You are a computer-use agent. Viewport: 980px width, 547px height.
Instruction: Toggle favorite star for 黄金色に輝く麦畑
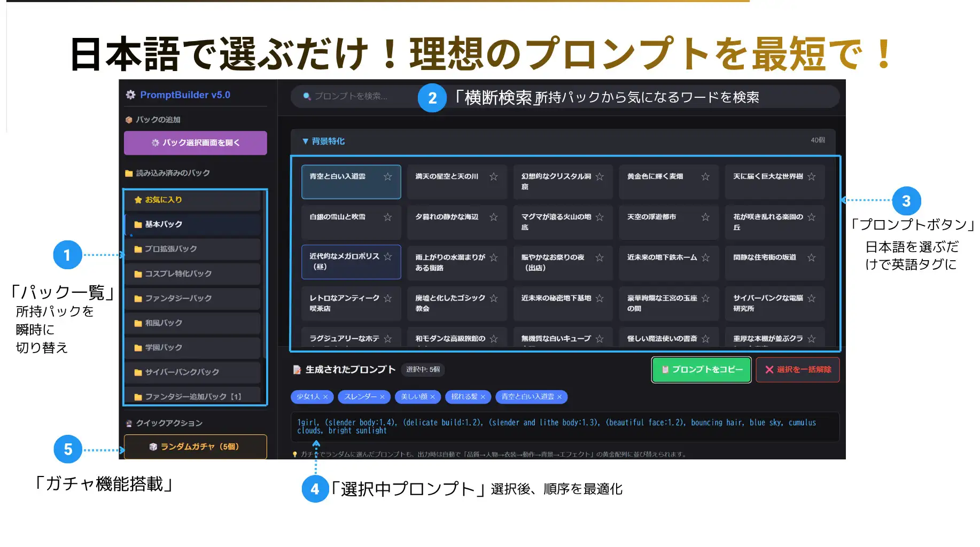tap(705, 177)
